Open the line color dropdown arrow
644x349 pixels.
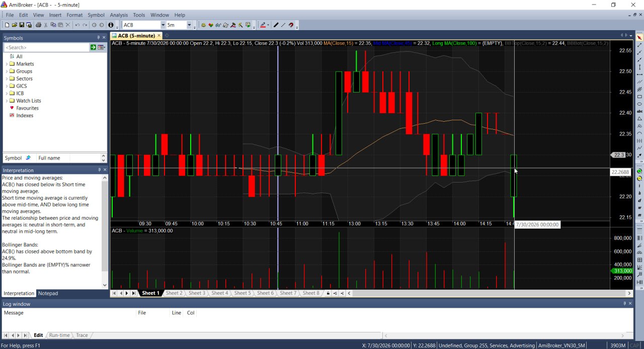pos(269,25)
